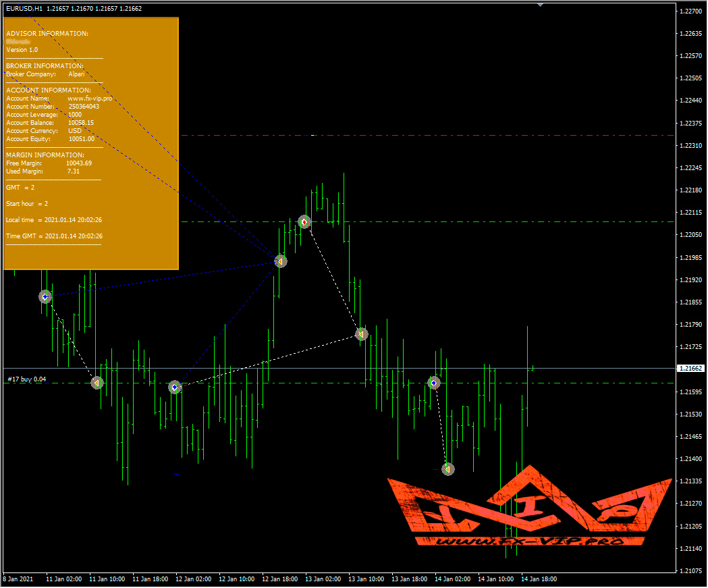Click the current price tag 1.21662
The height and width of the screenshot is (588, 708).
691,369
